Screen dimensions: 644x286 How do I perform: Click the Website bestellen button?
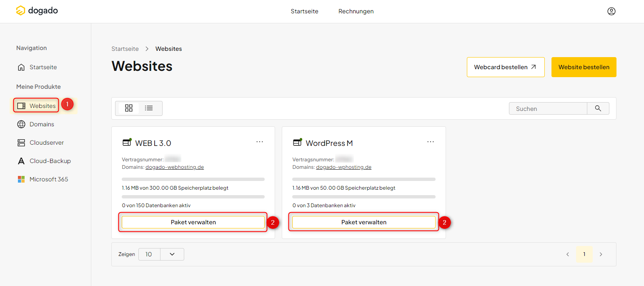point(584,67)
